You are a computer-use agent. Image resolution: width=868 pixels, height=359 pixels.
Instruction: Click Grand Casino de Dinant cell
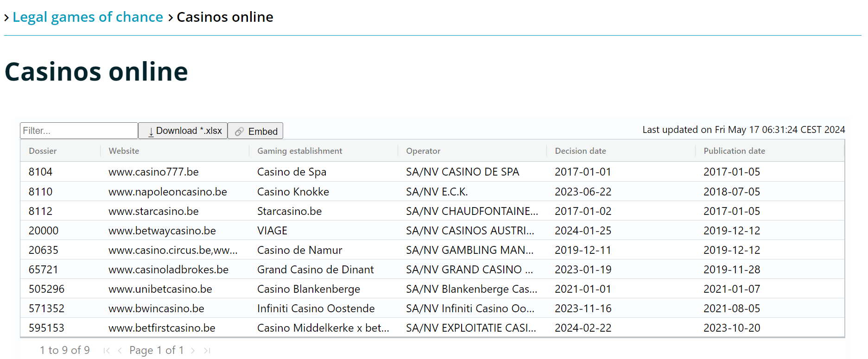(x=315, y=270)
